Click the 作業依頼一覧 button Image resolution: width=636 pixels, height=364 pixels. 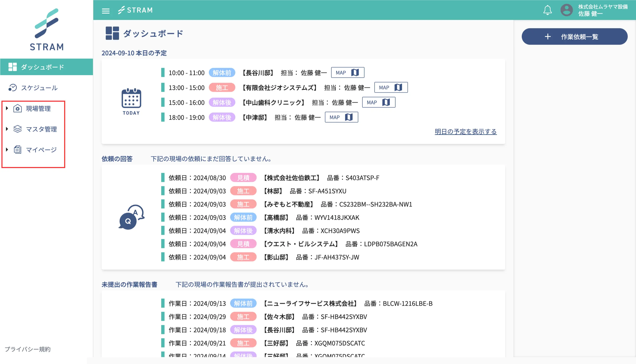click(x=574, y=37)
